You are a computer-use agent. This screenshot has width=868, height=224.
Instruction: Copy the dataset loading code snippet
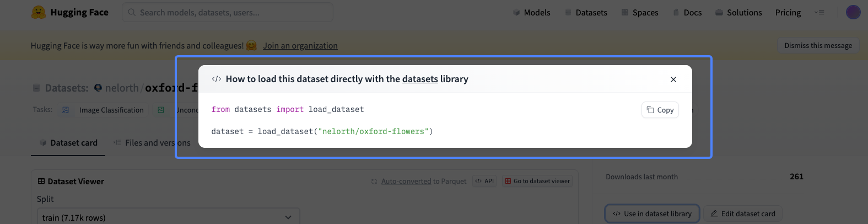(x=660, y=110)
